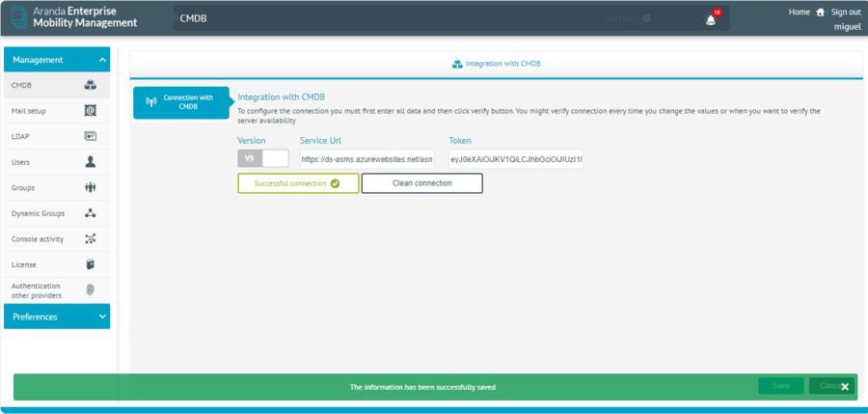The width and height of the screenshot is (868, 414).
Task: Click the Version label
Action: [x=252, y=141]
